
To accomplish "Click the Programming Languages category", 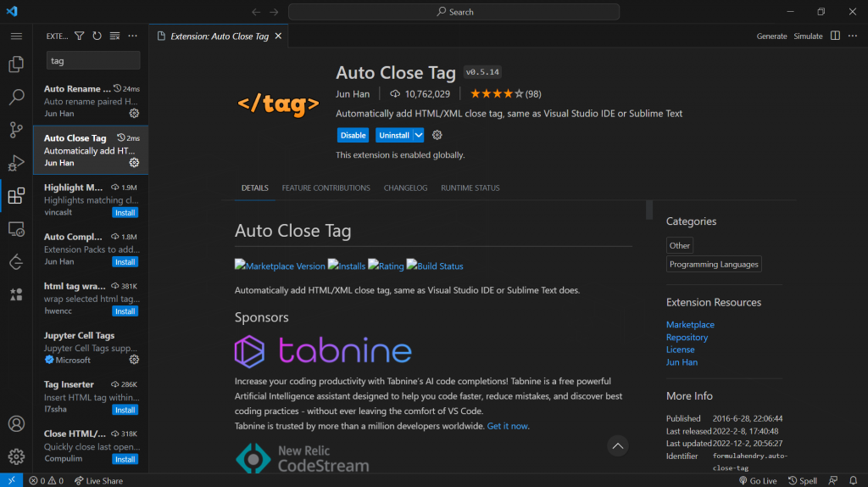I will click(714, 264).
